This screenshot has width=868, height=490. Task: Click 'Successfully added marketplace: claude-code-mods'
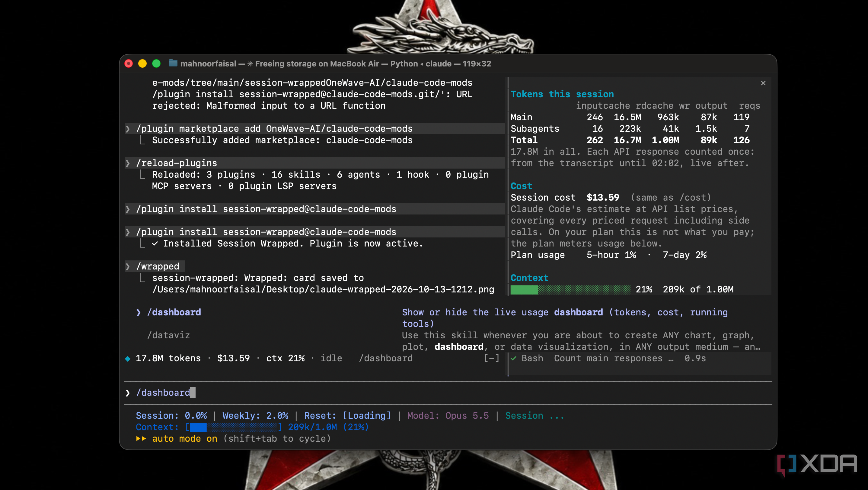282,140
